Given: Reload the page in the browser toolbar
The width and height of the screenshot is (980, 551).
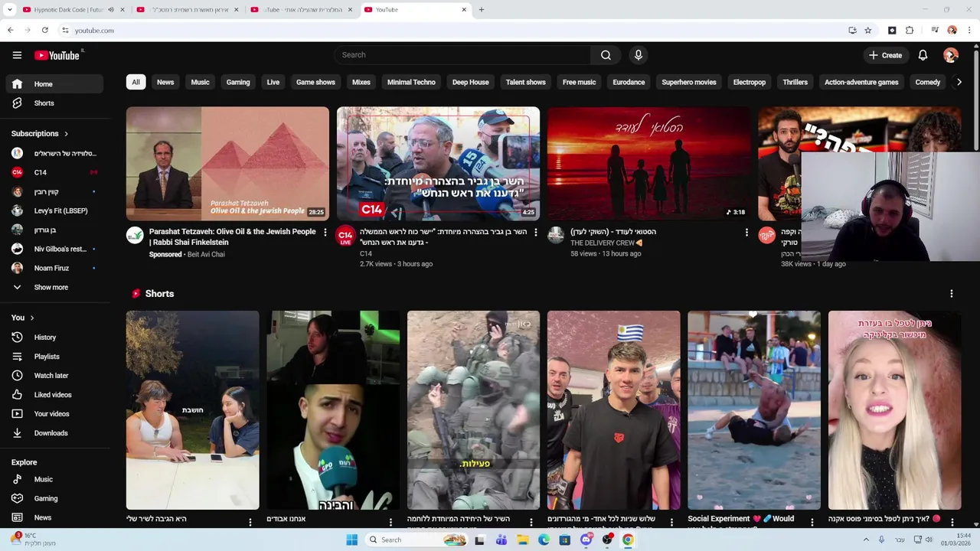Looking at the screenshot, I should click(x=45, y=31).
